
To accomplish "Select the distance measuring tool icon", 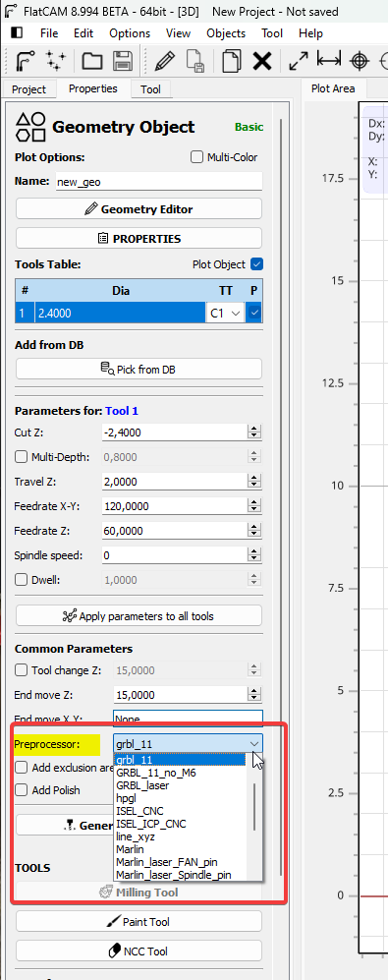I will [329, 61].
